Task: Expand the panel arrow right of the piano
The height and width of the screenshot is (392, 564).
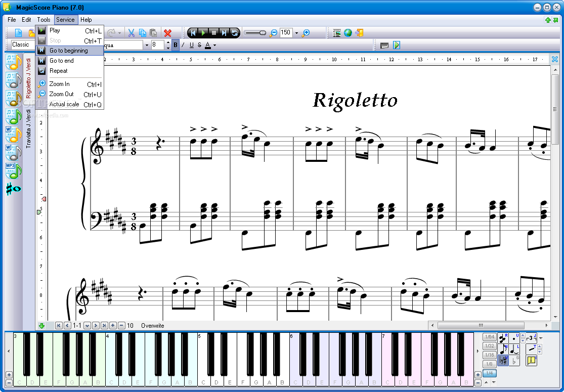Action: (478, 352)
